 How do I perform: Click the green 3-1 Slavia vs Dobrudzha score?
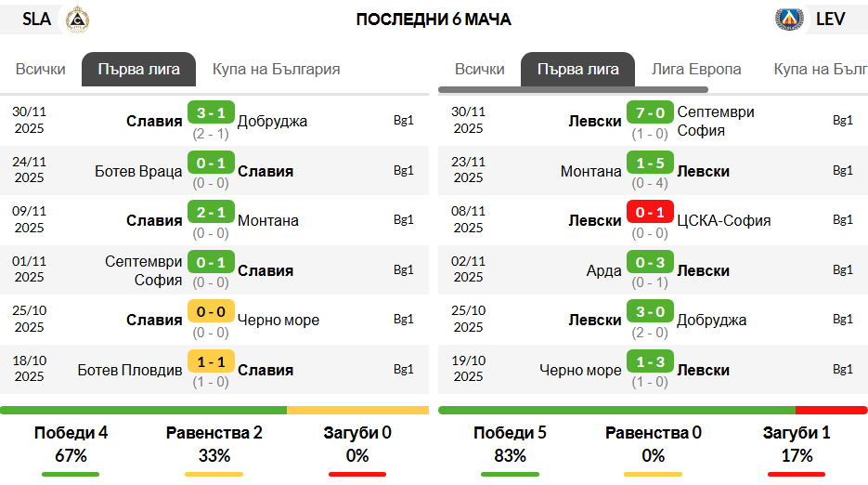coord(211,112)
